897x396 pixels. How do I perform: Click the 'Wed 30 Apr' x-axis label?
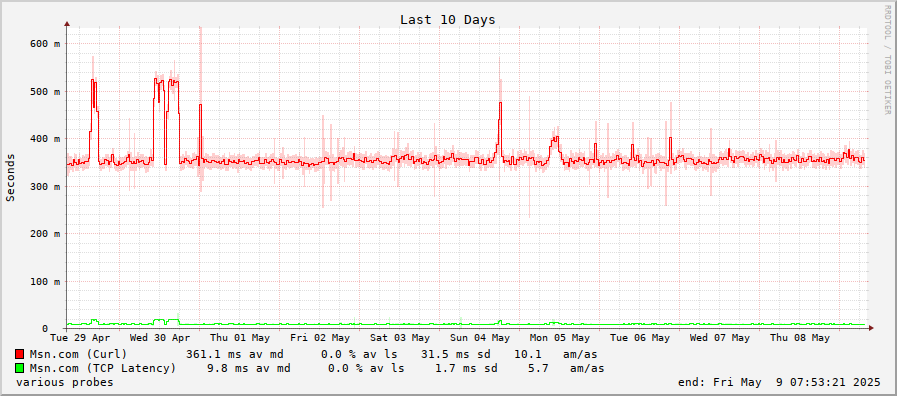tap(160, 338)
